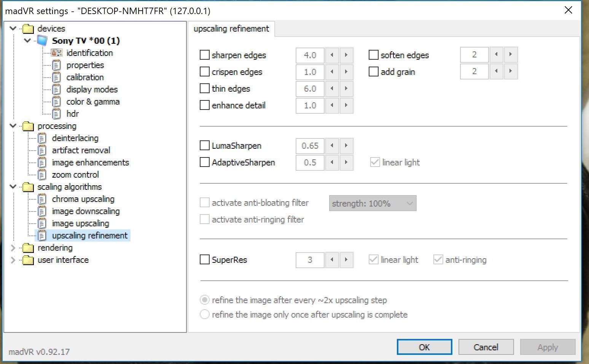Collapse the Sony TV tree node
The height and width of the screenshot is (364, 589).
27,40
